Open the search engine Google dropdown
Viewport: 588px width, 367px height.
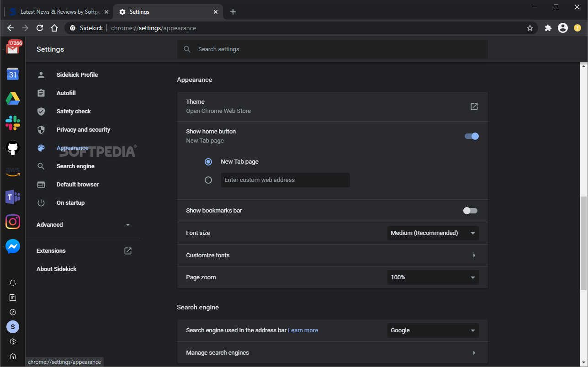point(433,330)
